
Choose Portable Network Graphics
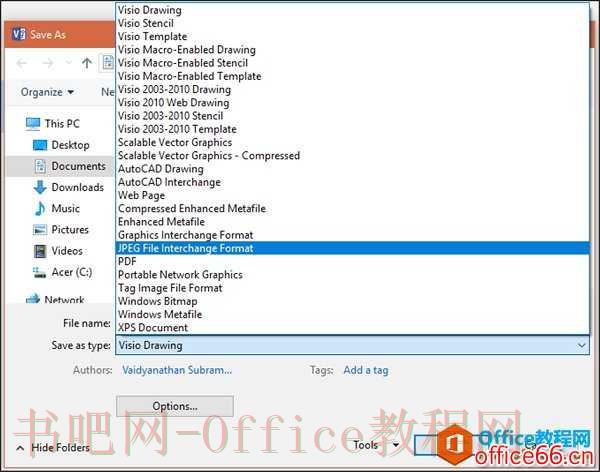coord(352,275)
